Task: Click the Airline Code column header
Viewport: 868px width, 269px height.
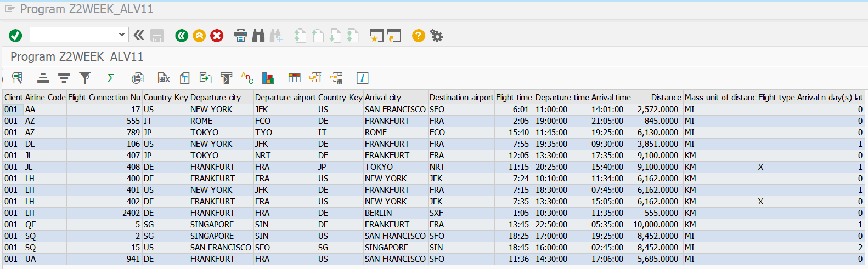Action: pos(45,97)
